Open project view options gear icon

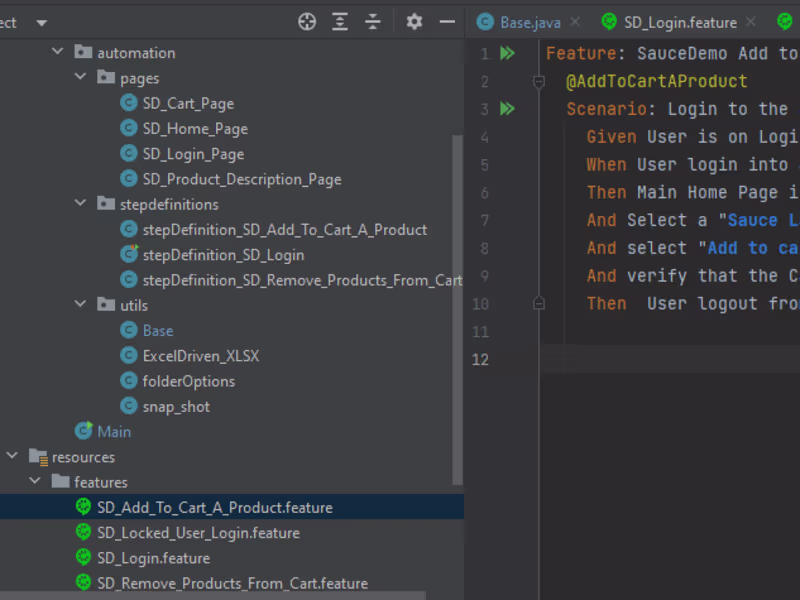[414, 22]
